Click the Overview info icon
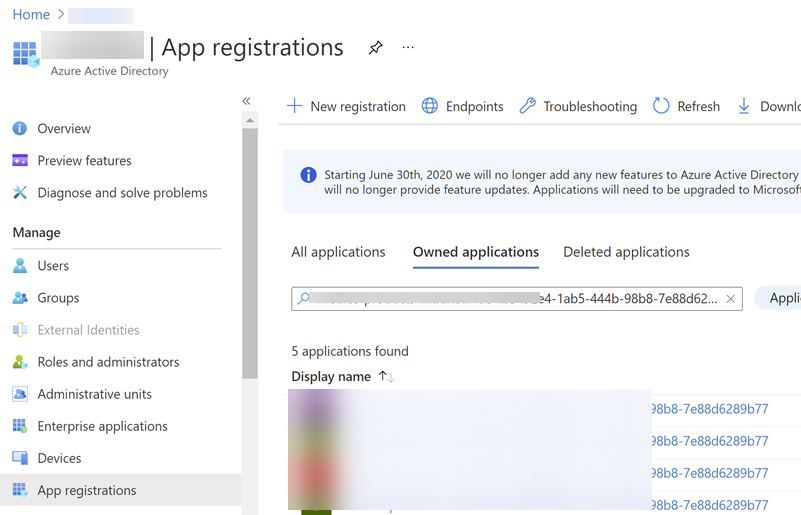 [x=20, y=128]
